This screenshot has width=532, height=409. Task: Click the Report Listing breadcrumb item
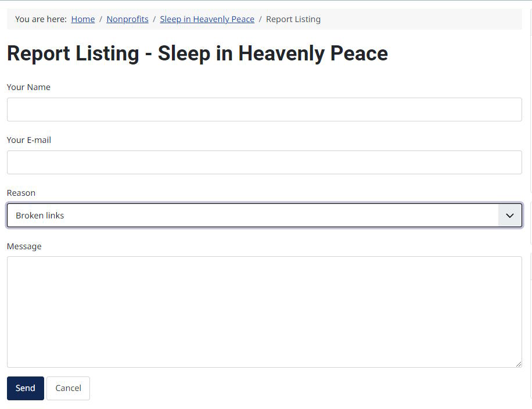293,19
